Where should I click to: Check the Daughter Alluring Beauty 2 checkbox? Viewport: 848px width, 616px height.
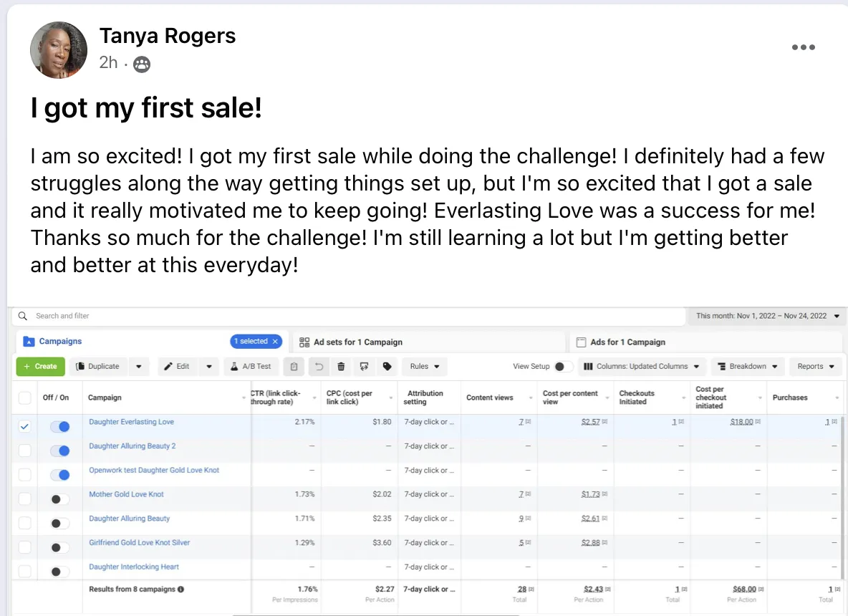pyautogui.click(x=25, y=451)
